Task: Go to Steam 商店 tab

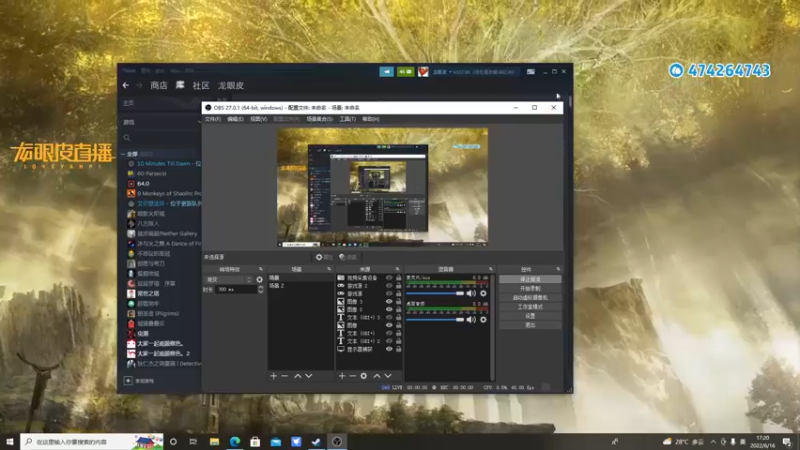Action: click(159, 85)
